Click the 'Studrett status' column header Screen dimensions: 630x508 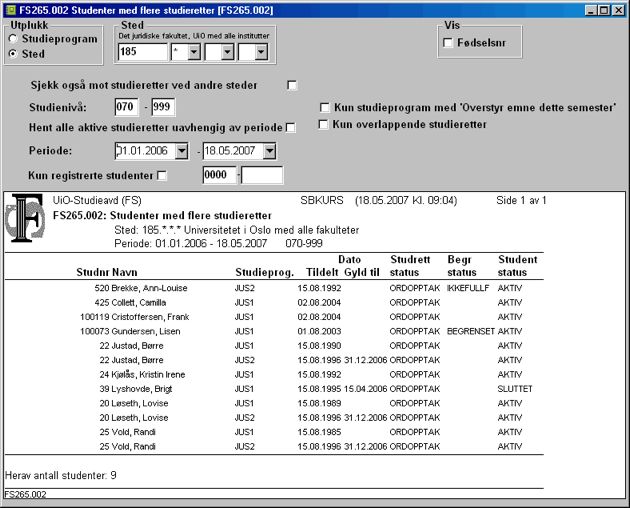[410, 266]
